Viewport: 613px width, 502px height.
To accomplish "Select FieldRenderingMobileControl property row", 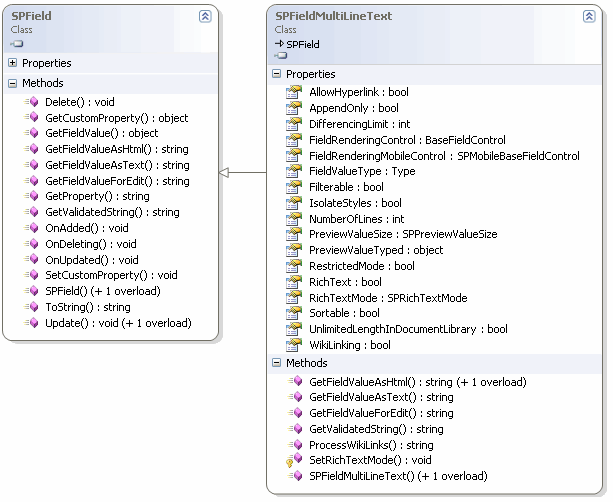I will point(444,156).
